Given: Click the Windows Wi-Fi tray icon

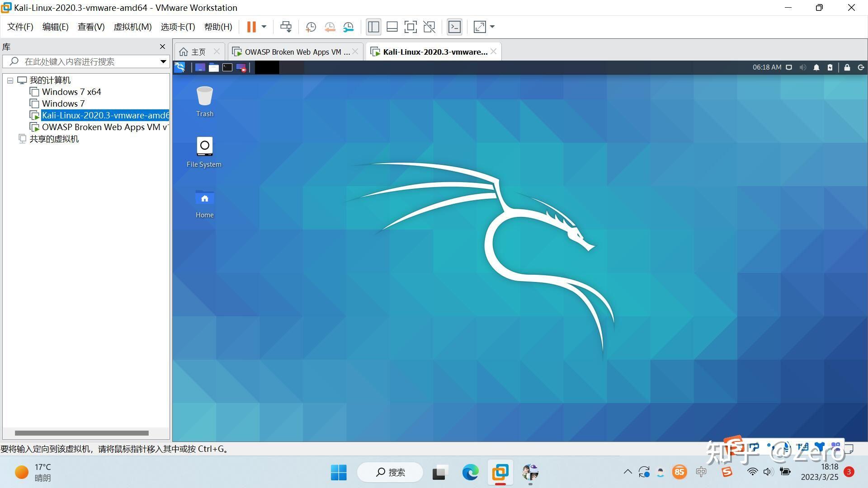Looking at the screenshot, I should [752, 472].
